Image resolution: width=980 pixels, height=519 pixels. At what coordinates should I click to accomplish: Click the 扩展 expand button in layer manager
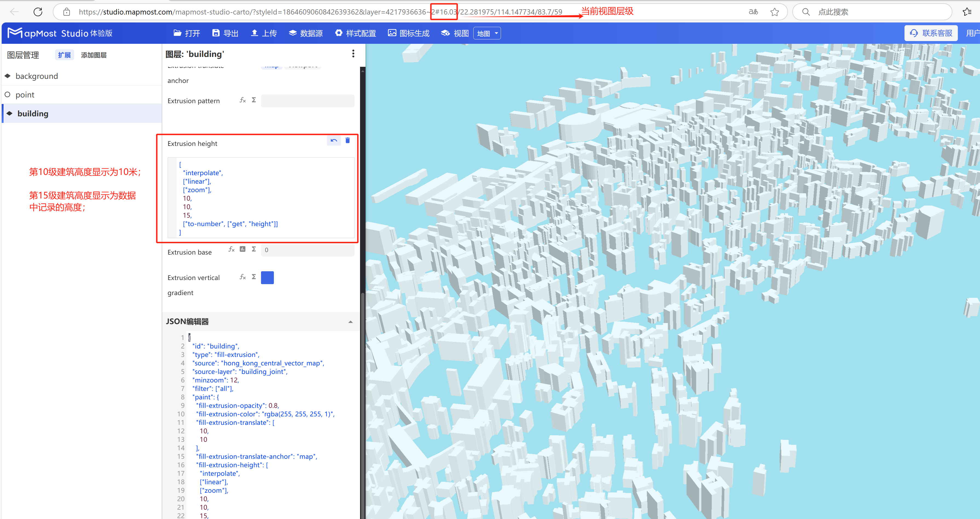pyautogui.click(x=64, y=55)
